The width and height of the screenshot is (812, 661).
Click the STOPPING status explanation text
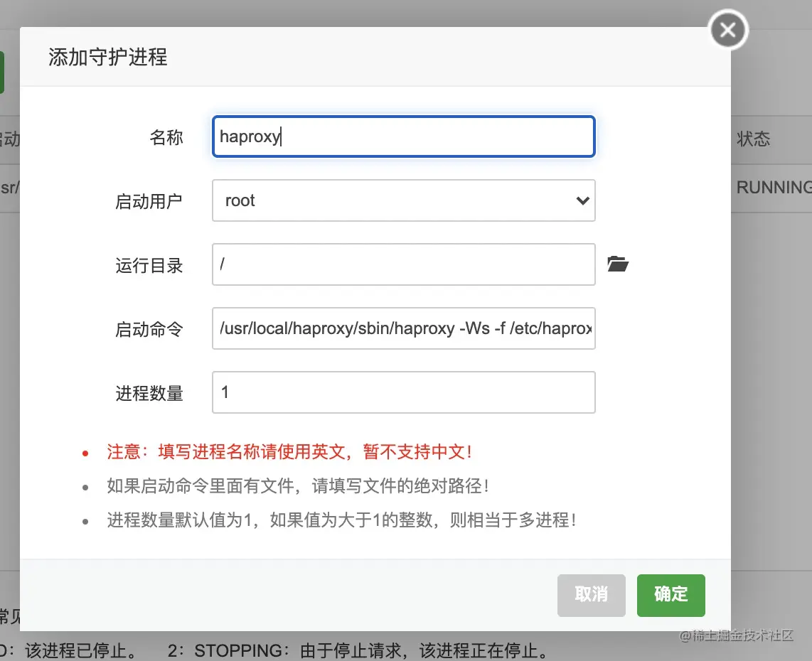coord(358,650)
